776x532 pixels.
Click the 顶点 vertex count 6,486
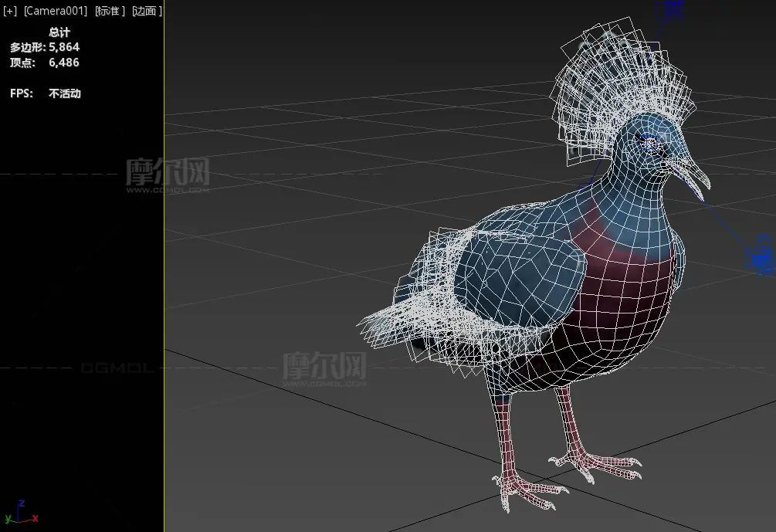pos(63,63)
